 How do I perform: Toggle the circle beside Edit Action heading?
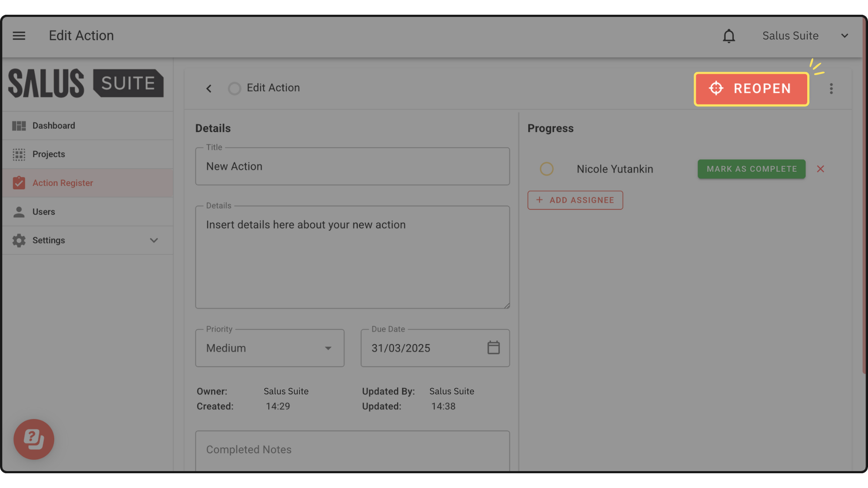pos(234,88)
